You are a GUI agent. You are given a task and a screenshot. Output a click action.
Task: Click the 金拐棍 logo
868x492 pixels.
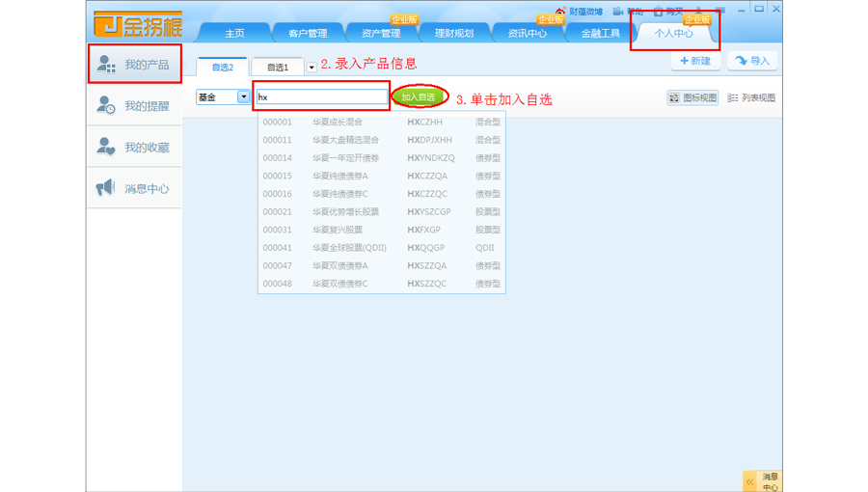[138, 23]
